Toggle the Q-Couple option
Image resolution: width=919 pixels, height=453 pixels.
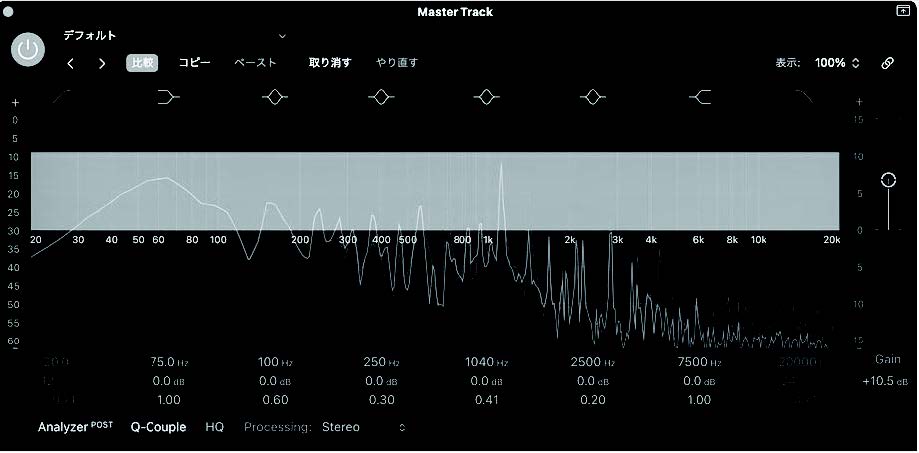pyautogui.click(x=158, y=427)
